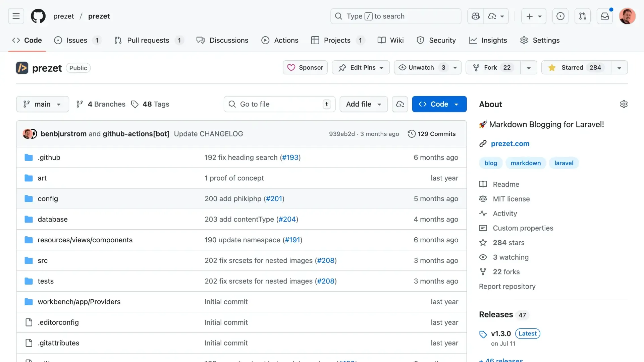Open the codespace cloud icon beside Add file
This screenshot has width=644, height=362.
coord(400,104)
